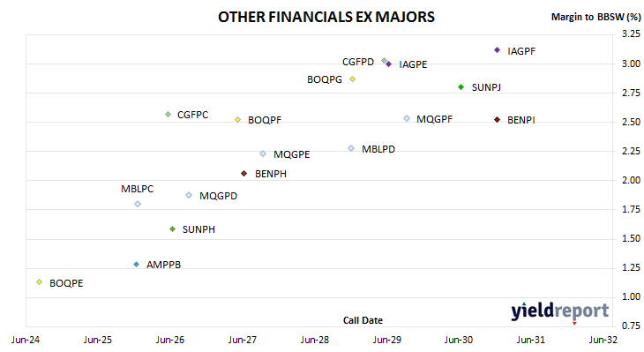Select the SUNPH green diamond marker
This screenshot has height=352, width=644.
pos(173,228)
